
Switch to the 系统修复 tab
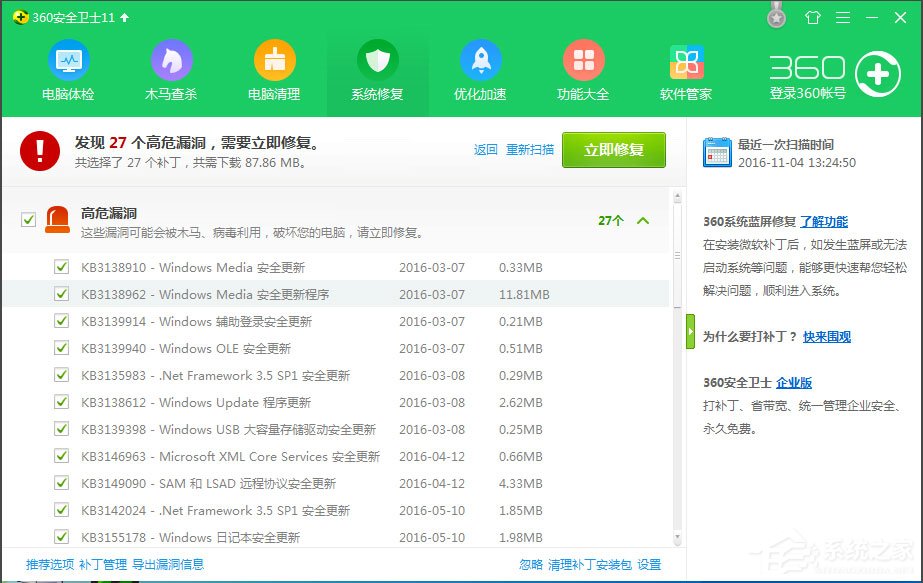pos(377,68)
